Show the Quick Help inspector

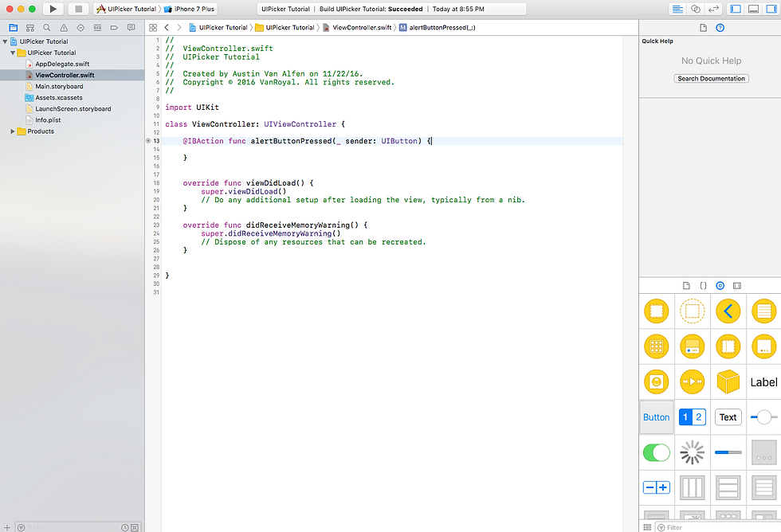point(720,28)
